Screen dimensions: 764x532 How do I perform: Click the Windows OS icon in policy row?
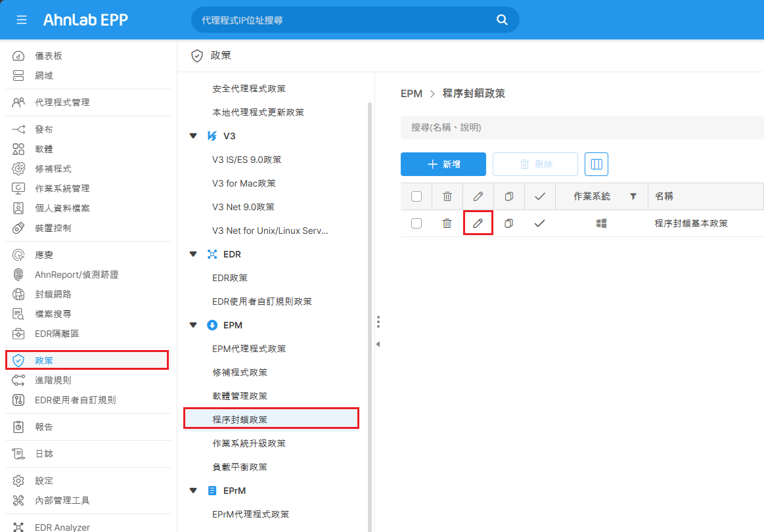pyautogui.click(x=601, y=223)
